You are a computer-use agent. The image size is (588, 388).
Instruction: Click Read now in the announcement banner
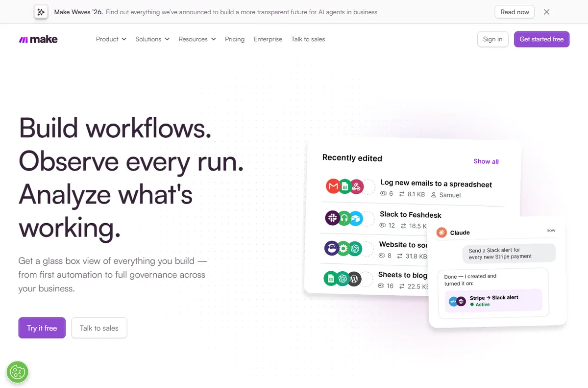point(515,12)
